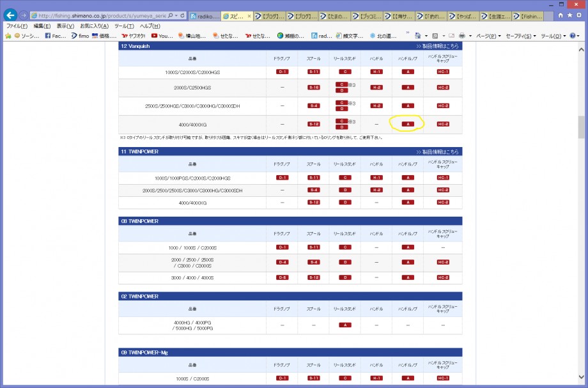Click the 08 TWINPOWER section heading
Image resolution: width=588 pixels, height=388 pixels.
point(140,221)
